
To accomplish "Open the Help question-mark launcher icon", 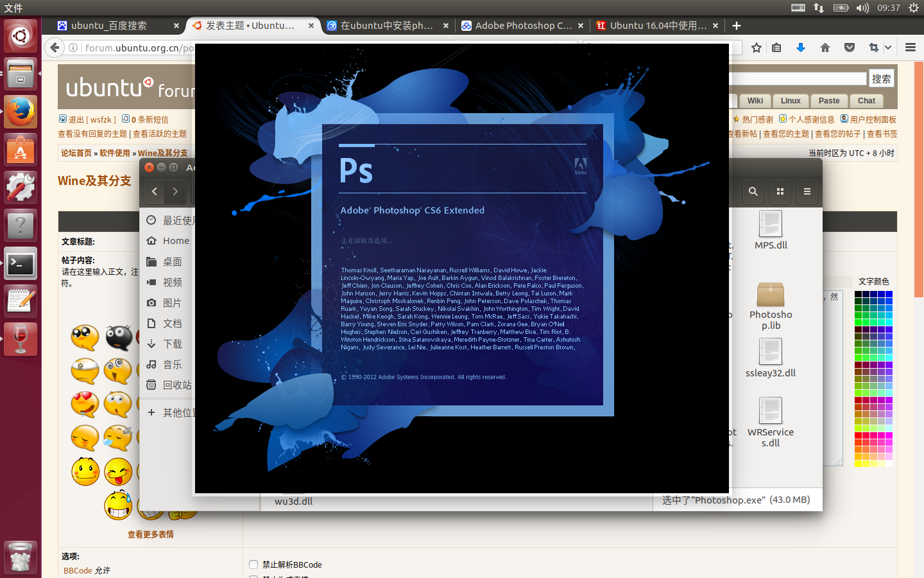I will point(21,225).
